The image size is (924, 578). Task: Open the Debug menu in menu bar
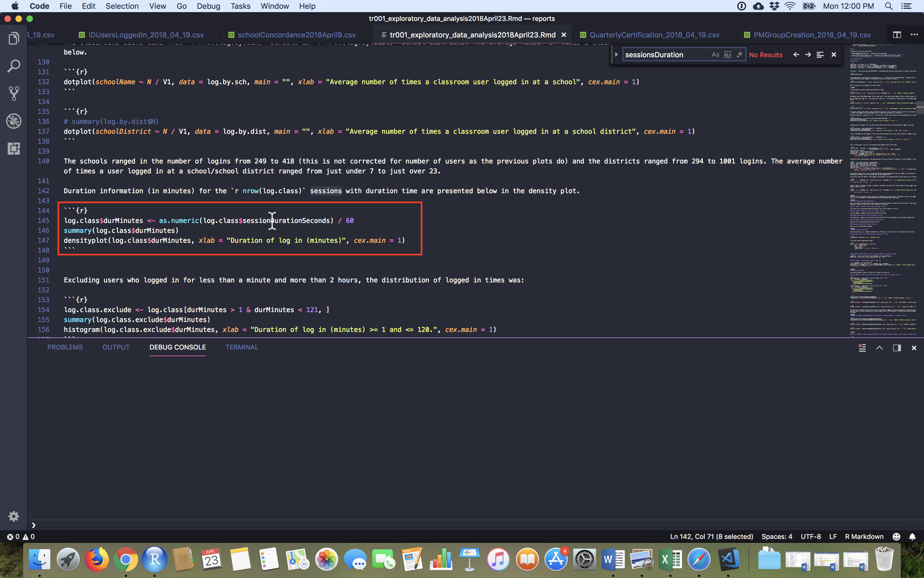[208, 6]
